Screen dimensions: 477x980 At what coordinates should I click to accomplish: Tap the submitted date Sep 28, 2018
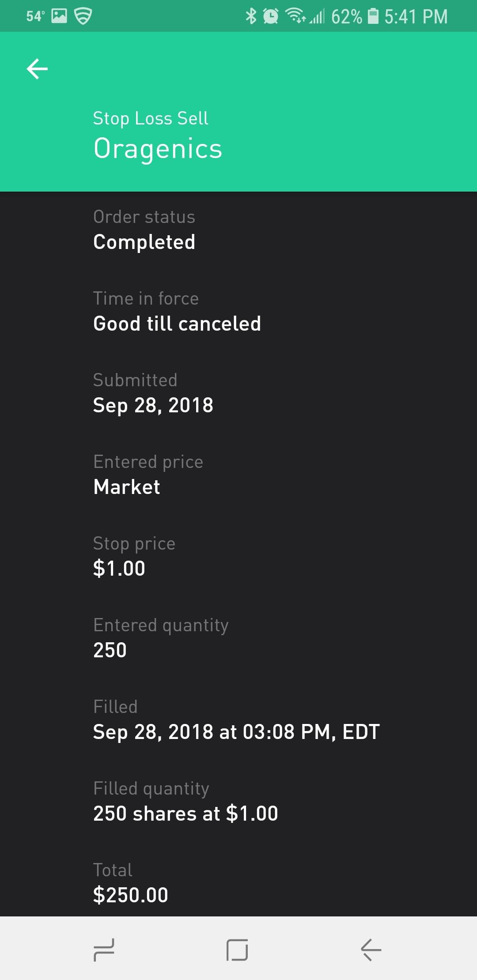[x=153, y=405]
